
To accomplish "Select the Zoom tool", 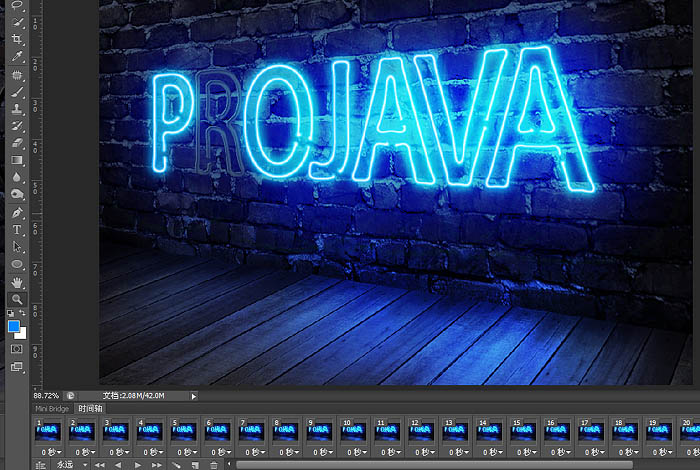I will pos(17,299).
